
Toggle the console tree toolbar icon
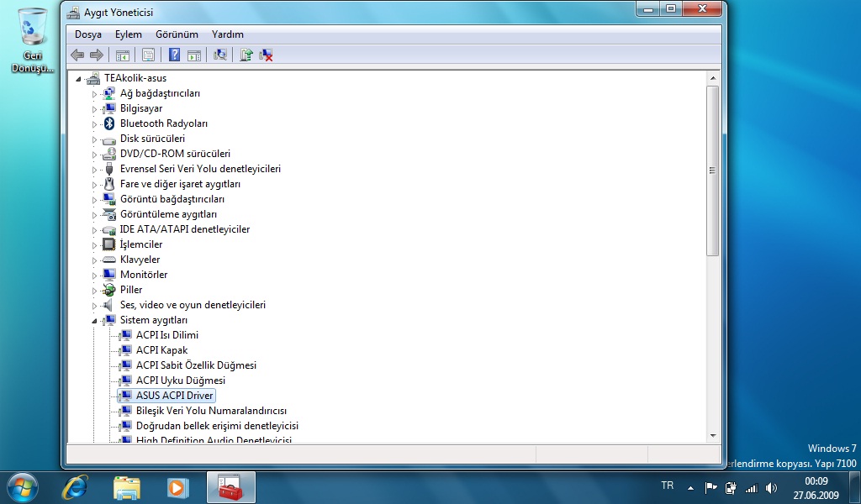pyautogui.click(x=123, y=55)
